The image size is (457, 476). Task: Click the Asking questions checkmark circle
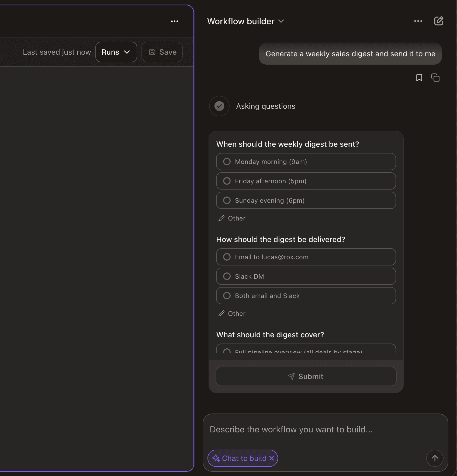(x=219, y=106)
